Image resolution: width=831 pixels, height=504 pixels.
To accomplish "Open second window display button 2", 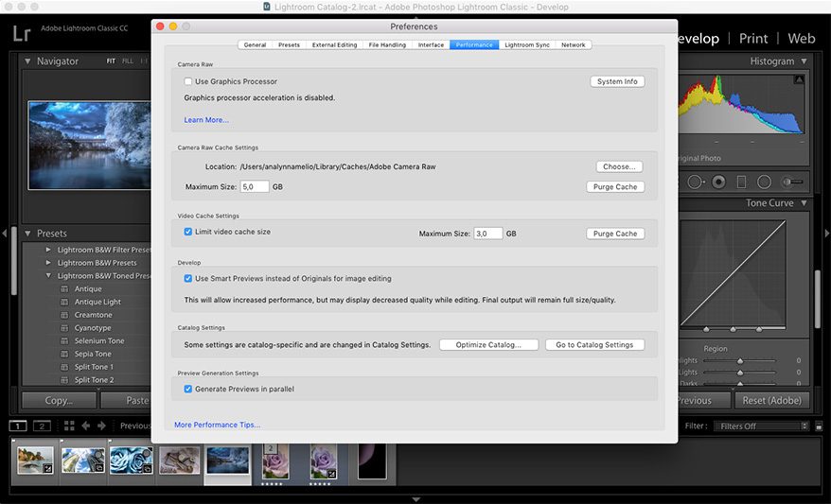I will point(42,426).
